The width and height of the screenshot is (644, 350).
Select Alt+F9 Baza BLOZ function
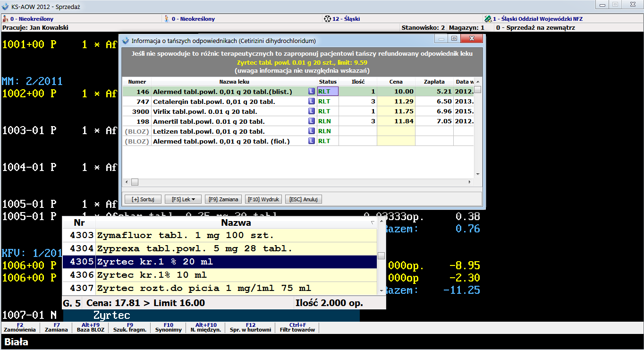click(x=91, y=327)
